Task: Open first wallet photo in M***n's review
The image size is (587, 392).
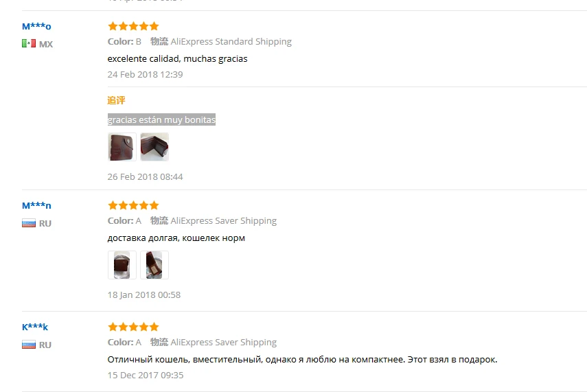Action: point(122,265)
